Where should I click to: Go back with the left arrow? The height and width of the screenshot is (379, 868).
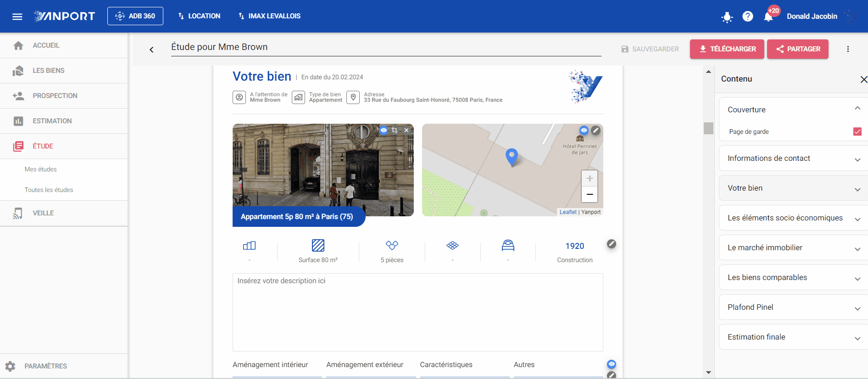click(x=151, y=49)
